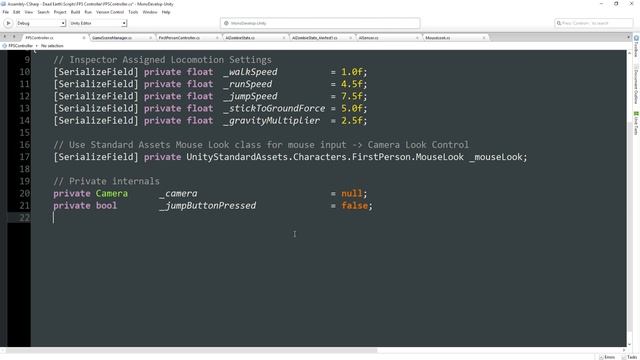Image resolution: width=640 pixels, height=360 pixels.
Task: Open the Unity Editor target dropdown
Action: [98, 23]
